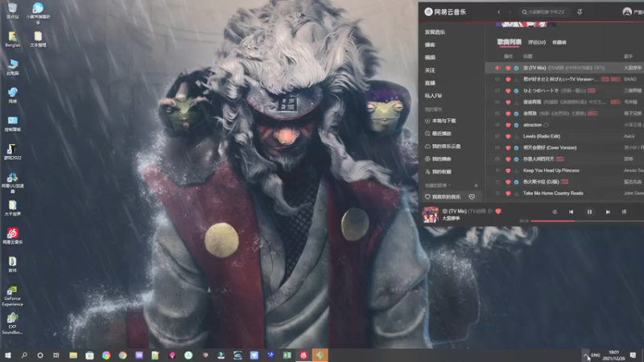Open 直播 in the sidebar
The width and height of the screenshot is (644, 362).
tap(430, 83)
